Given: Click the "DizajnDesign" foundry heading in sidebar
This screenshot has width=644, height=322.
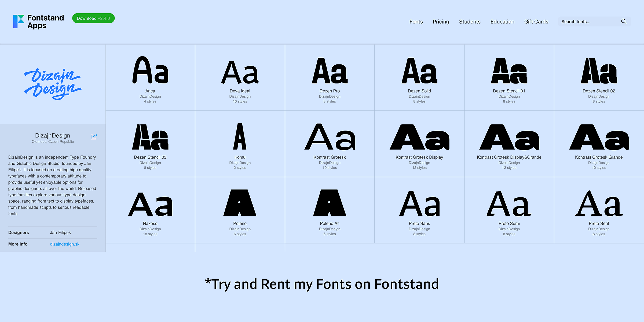Looking at the screenshot, I should (x=53, y=136).
